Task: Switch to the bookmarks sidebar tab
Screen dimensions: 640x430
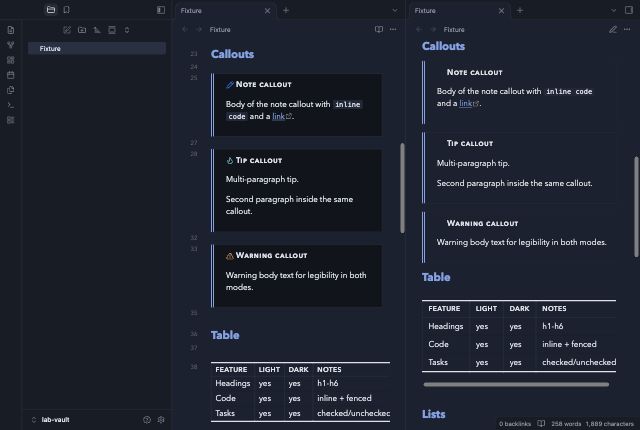Action: [67, 10]
